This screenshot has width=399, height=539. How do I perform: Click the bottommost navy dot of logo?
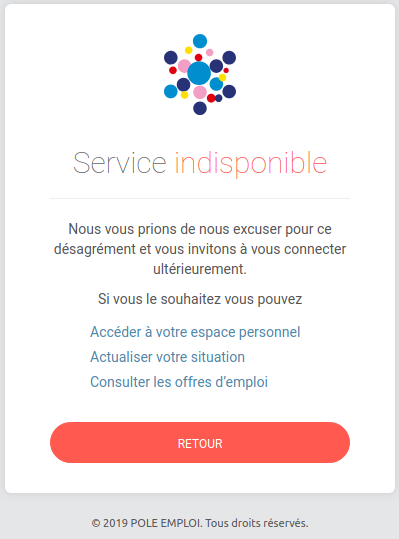[200, 108]
